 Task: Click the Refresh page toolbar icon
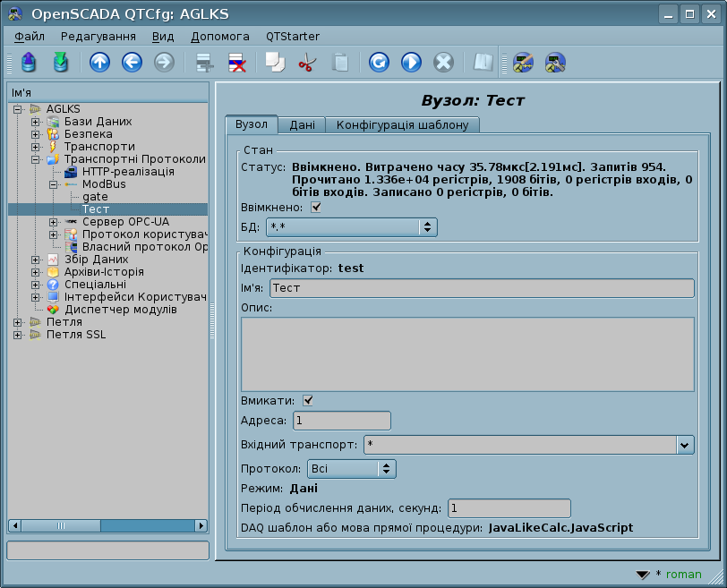379,63
